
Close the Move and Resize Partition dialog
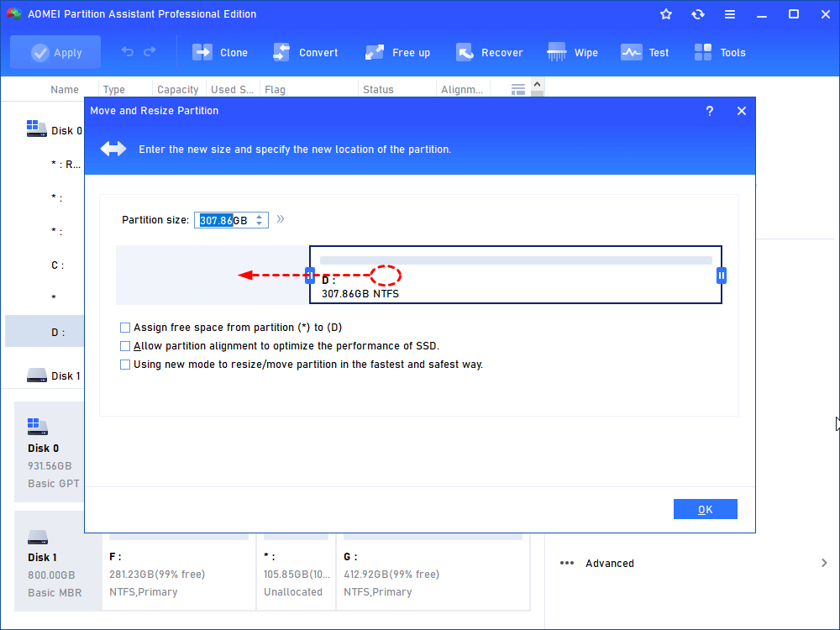[x=742, y=111]
